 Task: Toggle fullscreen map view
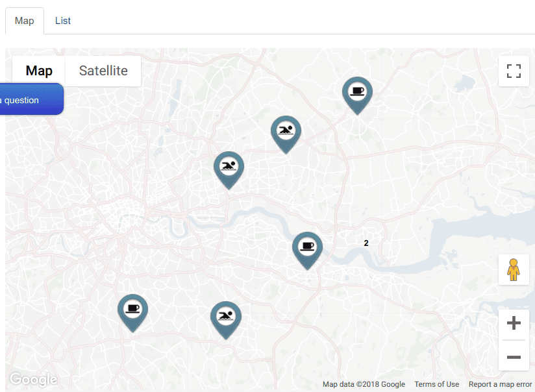514,71
